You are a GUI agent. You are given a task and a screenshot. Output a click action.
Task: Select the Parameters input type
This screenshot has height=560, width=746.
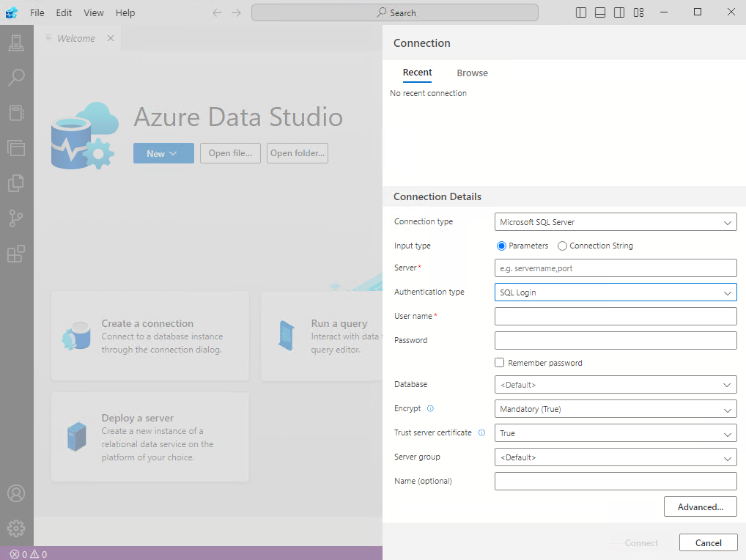[x=502, y=246]
